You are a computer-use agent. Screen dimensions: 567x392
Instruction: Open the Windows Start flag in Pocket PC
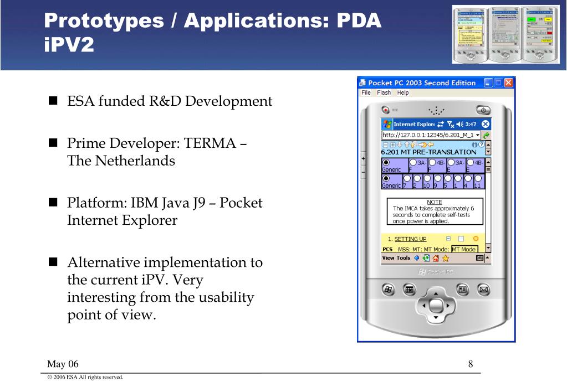coord(387,124)
